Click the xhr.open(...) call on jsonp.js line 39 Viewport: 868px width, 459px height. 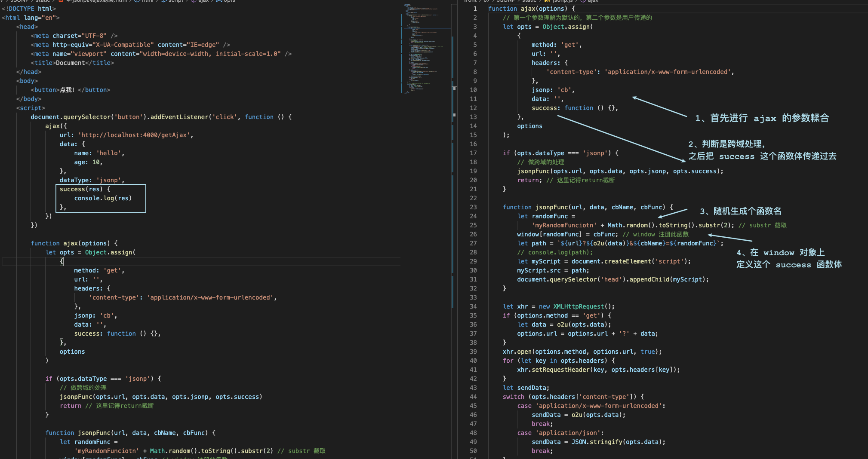(582, 352)
